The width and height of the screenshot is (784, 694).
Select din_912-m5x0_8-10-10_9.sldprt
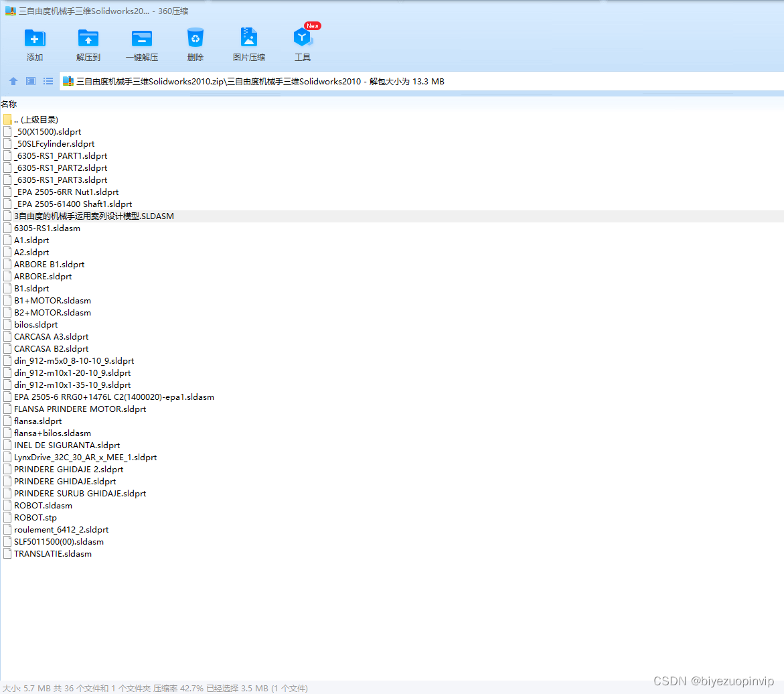pos(74,361)
